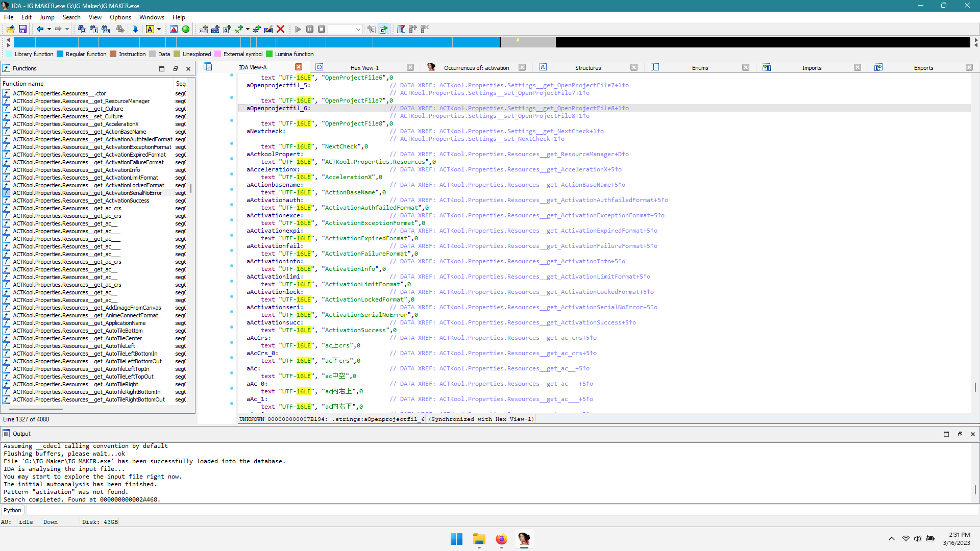Screen dimensions: 980x551
Task: Click the blue down arrow jump icon
Action: (135, 29)
